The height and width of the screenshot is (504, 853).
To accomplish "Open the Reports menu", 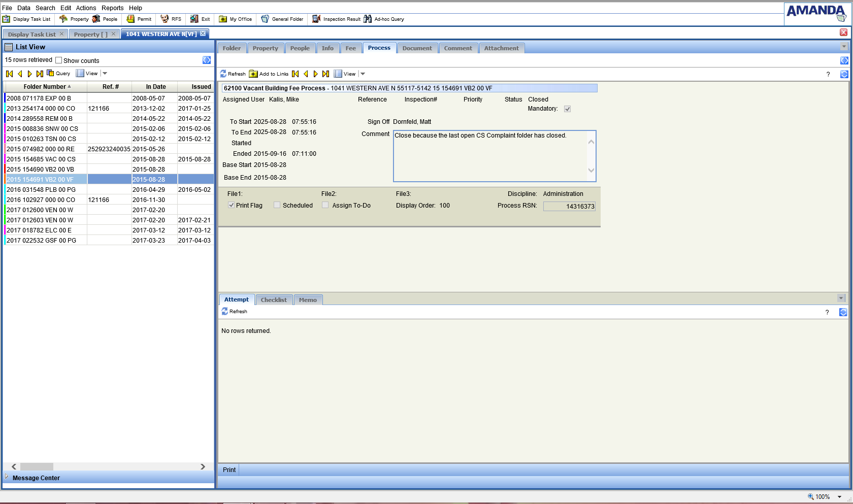I will [x=112, y=8].
